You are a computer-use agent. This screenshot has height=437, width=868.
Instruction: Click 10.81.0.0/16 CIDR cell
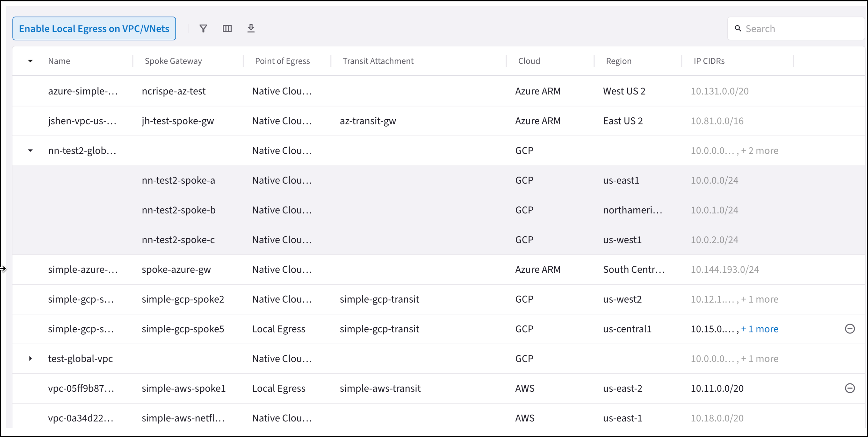click(x=717, y=121)
